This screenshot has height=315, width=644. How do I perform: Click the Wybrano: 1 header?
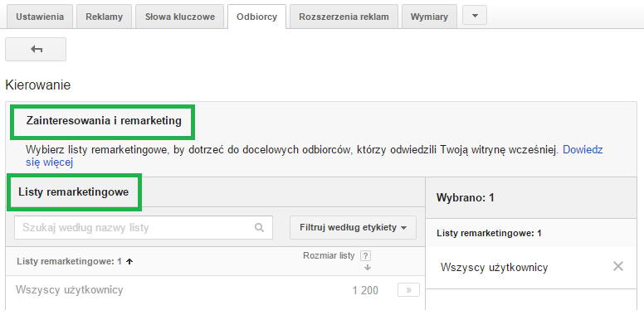(465, 198)
